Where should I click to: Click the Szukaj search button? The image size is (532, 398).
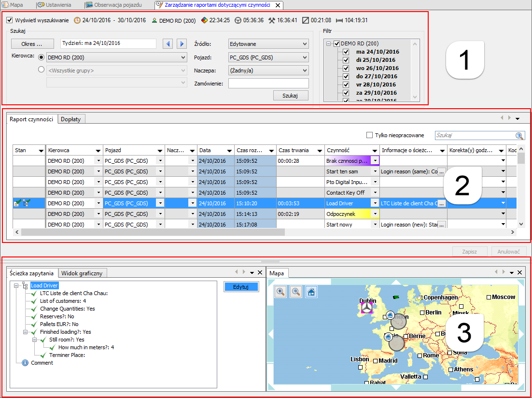click(x=290, y=95)
